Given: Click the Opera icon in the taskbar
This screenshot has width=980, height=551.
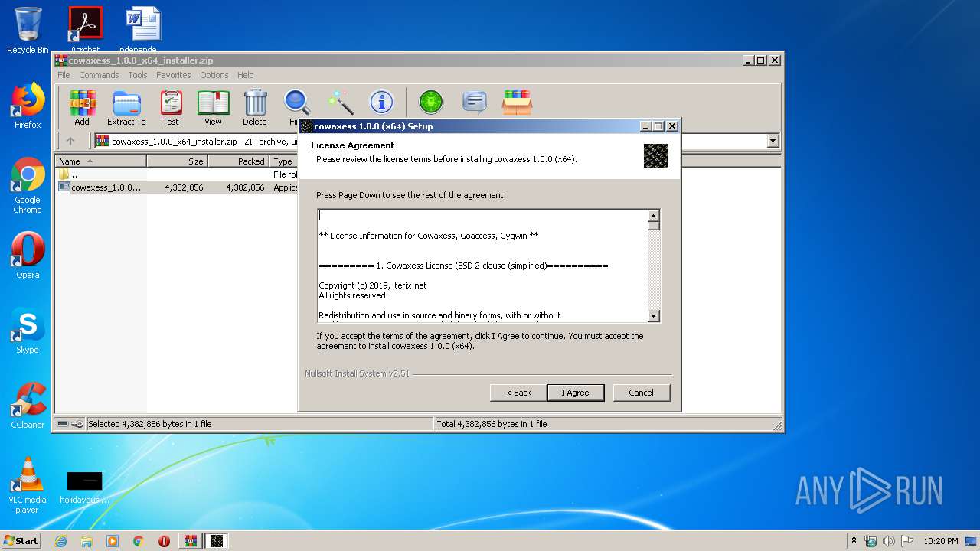Looking at the screenshot, I should (x=164, y=541).
